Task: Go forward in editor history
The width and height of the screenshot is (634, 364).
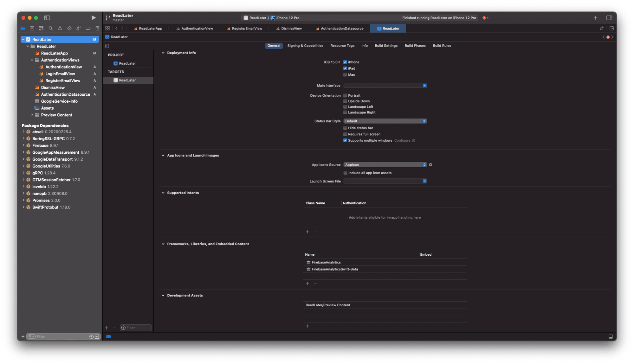Action: 122,29
